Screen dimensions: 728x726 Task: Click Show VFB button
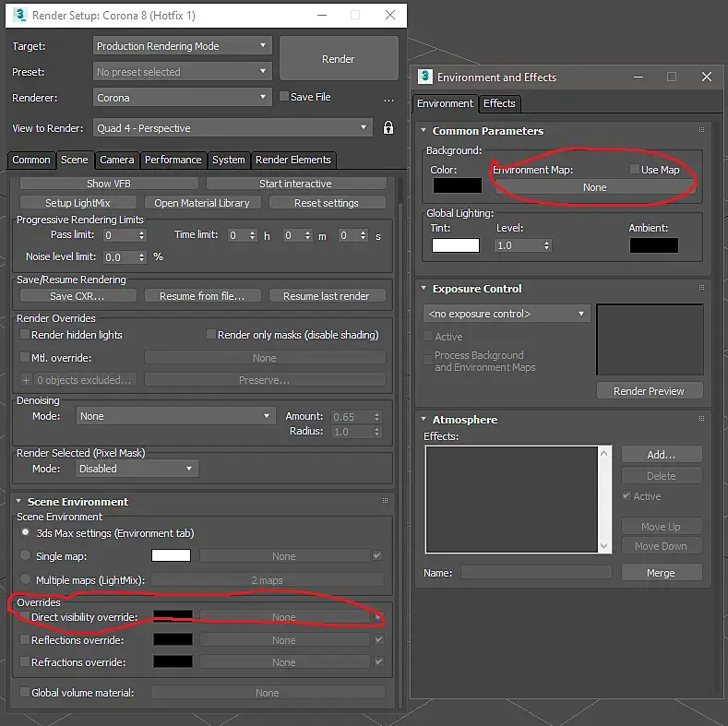pyautogui.click(x=109, y=184)
